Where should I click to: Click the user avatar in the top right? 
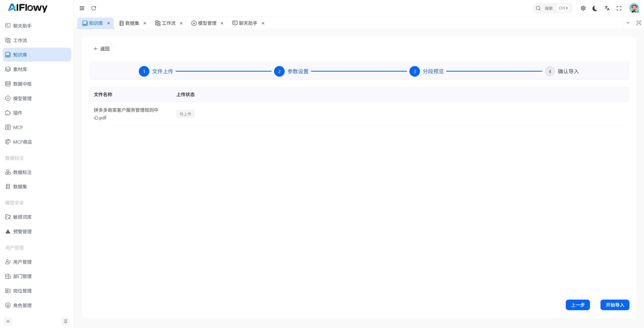(634, 8)
